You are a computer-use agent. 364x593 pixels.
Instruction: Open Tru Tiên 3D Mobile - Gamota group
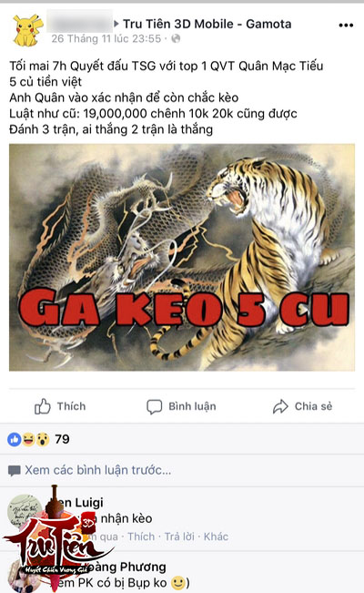pyautogui.click(x=207, y=25)
